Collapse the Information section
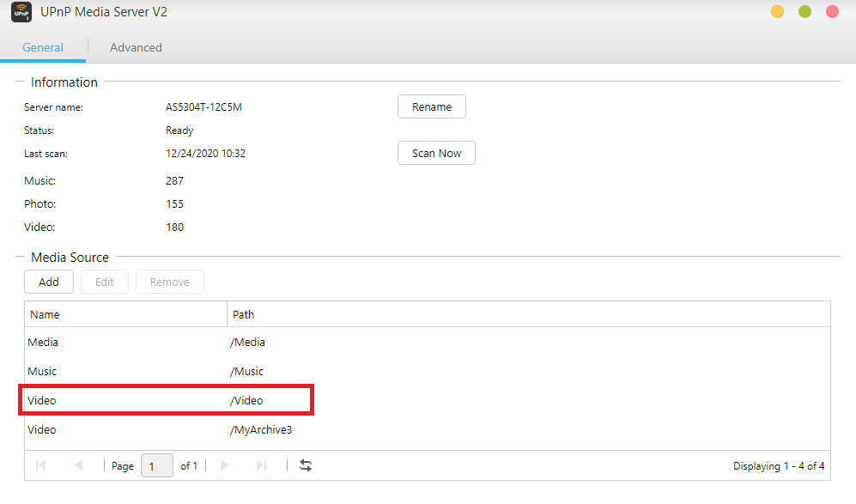The image size is (856, 504). click(x=20, y=82)
